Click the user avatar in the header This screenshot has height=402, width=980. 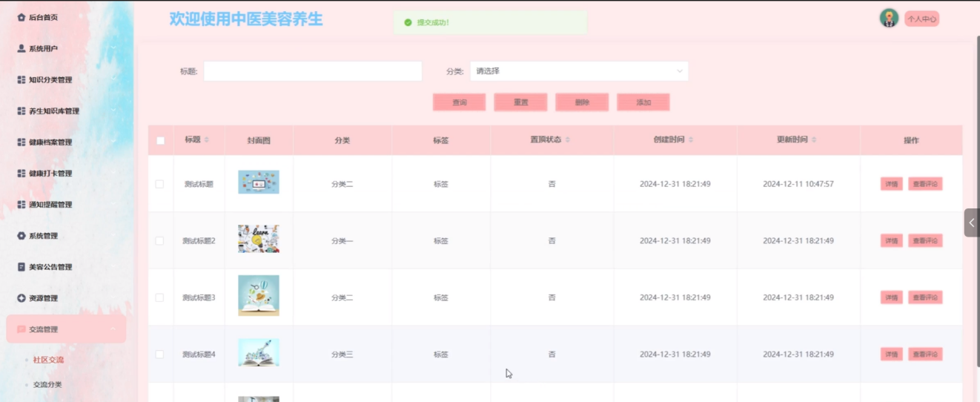(x=889, y=19)
